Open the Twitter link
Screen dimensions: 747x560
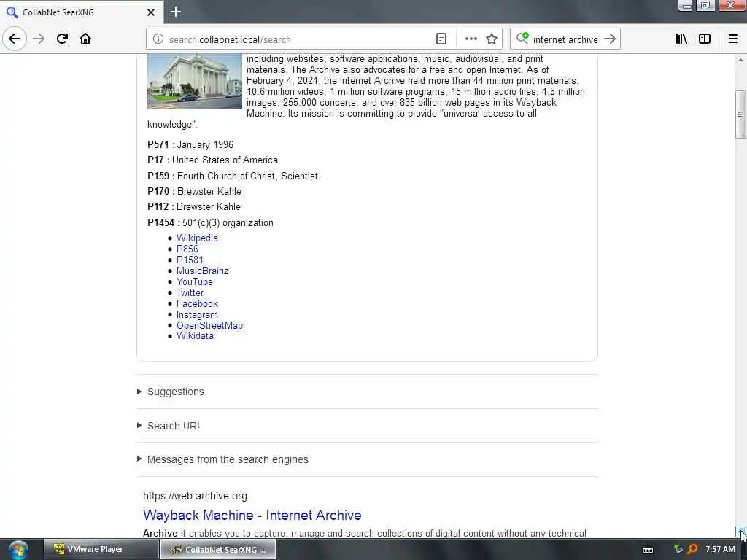(190, 293)
